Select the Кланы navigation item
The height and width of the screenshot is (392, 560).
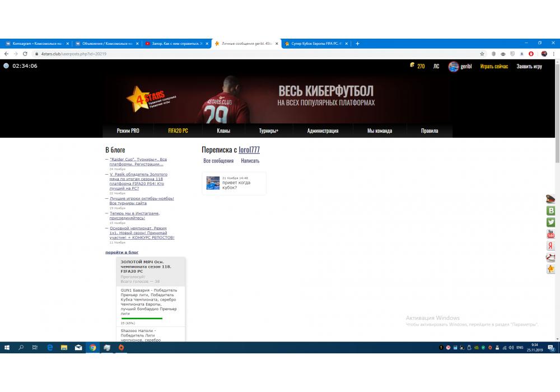point(223,131)
